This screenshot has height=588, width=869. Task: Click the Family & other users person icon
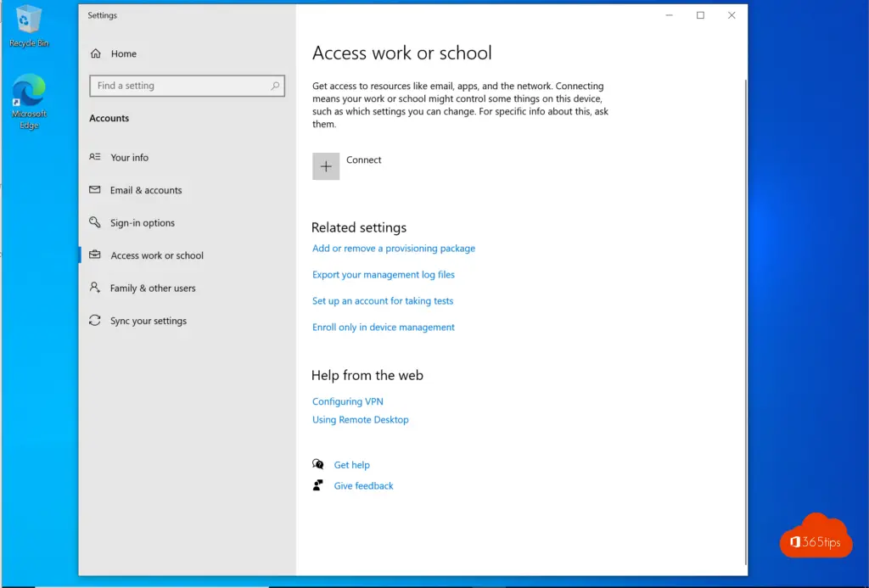(95, 288)
